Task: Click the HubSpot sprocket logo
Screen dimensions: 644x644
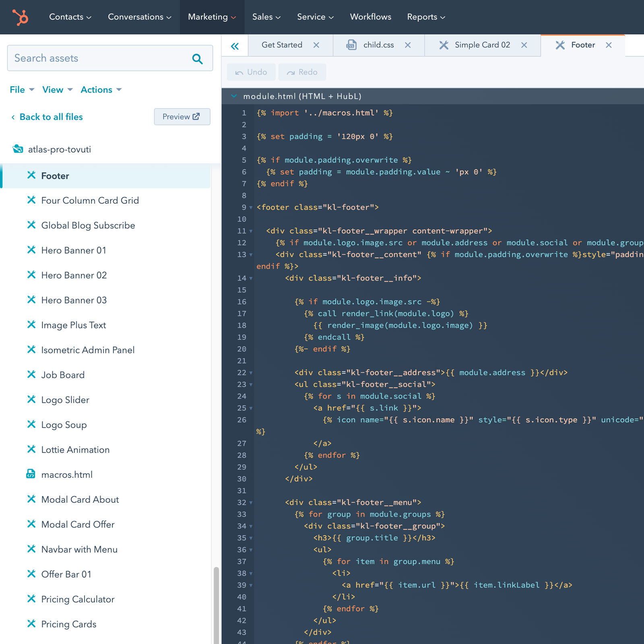Action: (x=20, y=17)
